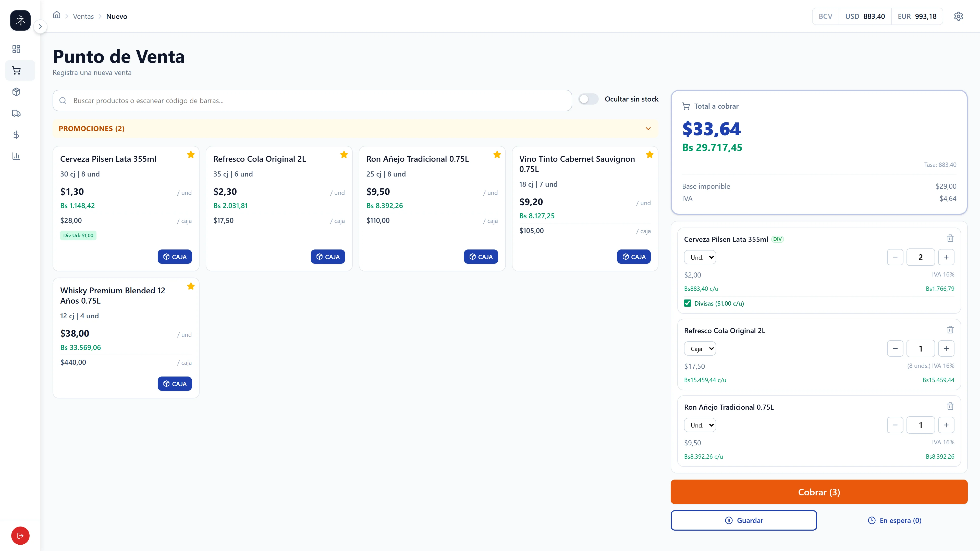The height and width of the screenshot is (551, 980).
Task: Uncheck Divisas checkbox for Cerveza Pilsen
Action: [688, 303]
